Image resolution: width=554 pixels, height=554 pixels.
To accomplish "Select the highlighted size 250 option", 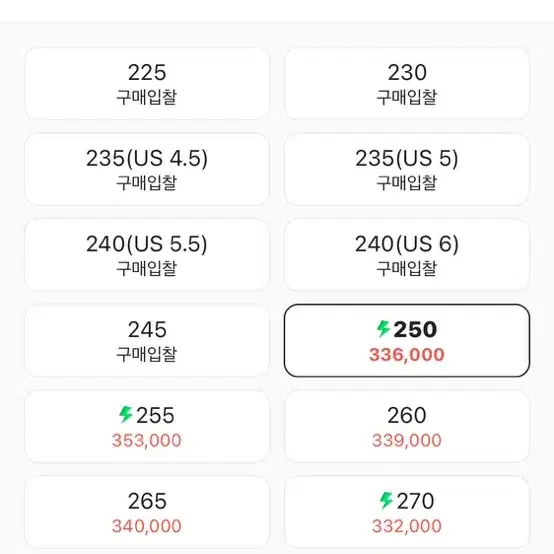I will click(407, 341).
